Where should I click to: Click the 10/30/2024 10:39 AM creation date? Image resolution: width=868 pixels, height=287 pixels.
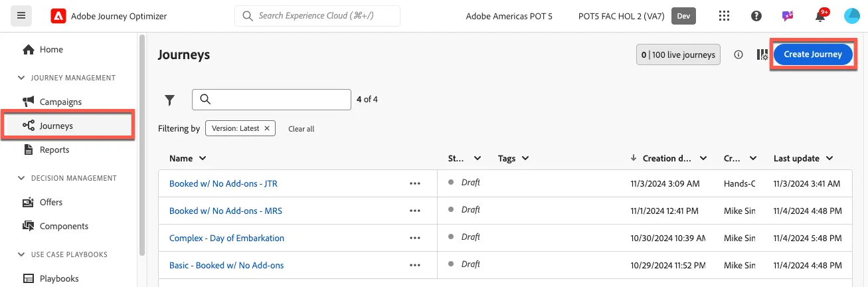point(667,238)
